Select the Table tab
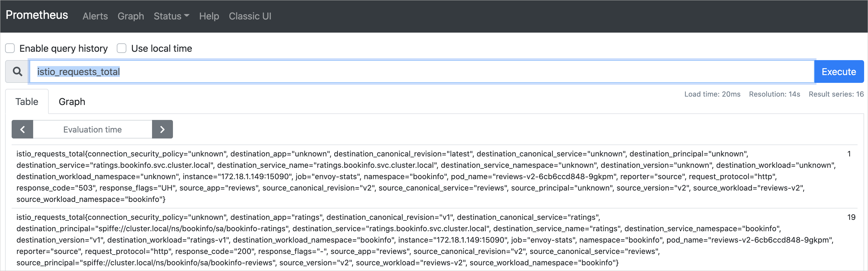This screenshot has height=271, width=868. pos(27,102)
